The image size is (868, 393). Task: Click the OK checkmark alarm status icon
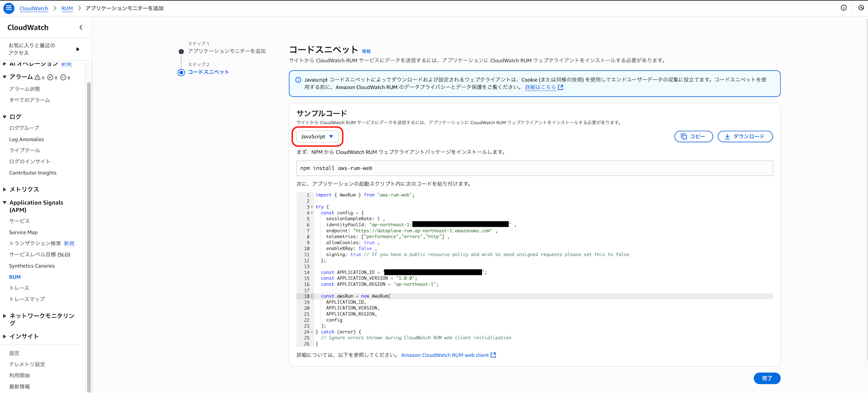click(50, 77)
